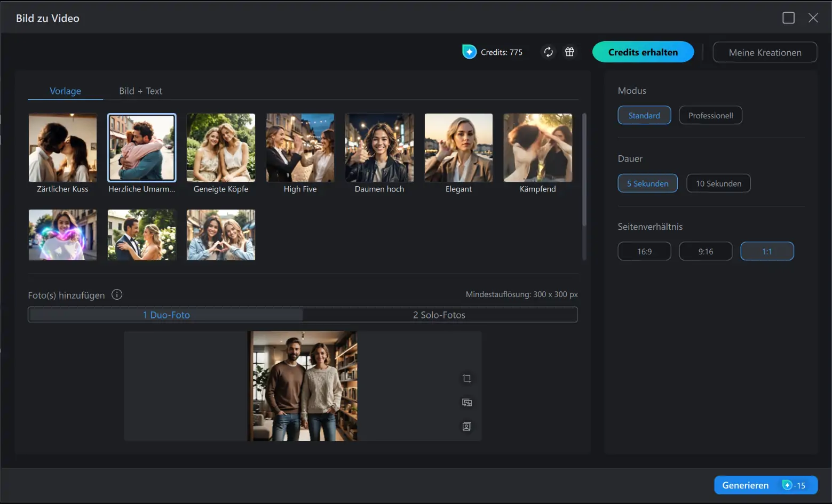Switch to the Bild + Text tab
This screenshot has height=504, width=832.
tap(140, 91)
